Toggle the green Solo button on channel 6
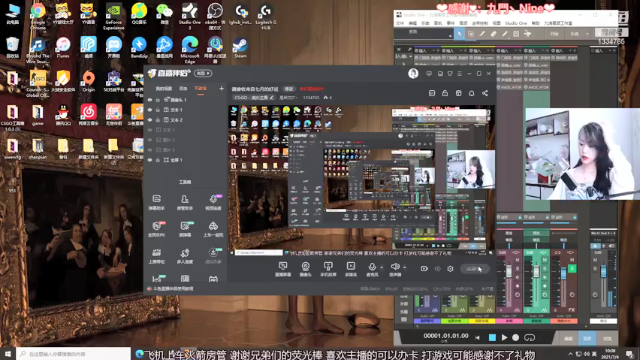The image size is (640, 360). pyautogui.click(x=572, y=268)
